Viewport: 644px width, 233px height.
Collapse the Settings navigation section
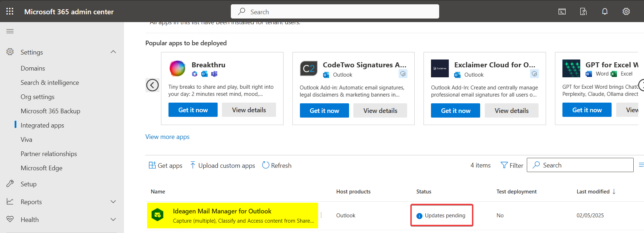[x=113, y=52]
